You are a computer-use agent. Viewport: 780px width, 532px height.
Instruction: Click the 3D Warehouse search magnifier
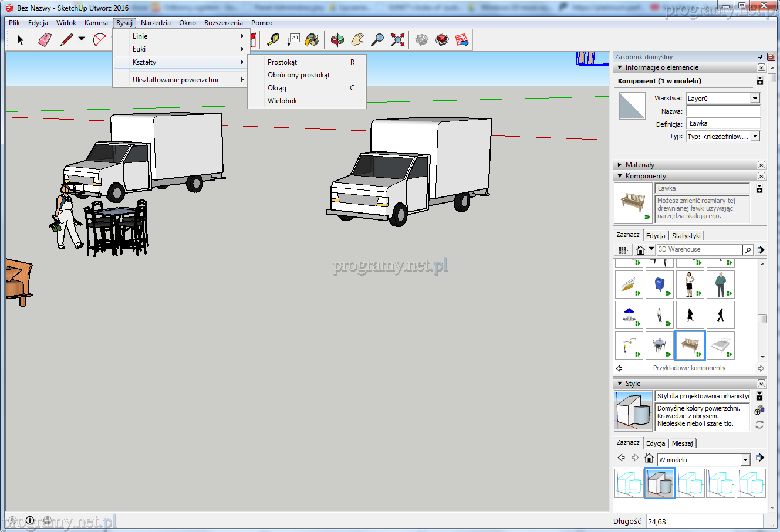(x=748, y=250)
